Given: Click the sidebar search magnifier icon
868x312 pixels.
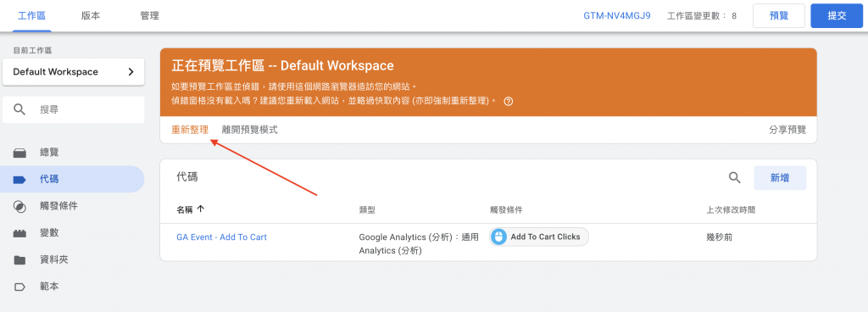Looking at the screenshot, I should pyautogui.click(x=19, y=109).
